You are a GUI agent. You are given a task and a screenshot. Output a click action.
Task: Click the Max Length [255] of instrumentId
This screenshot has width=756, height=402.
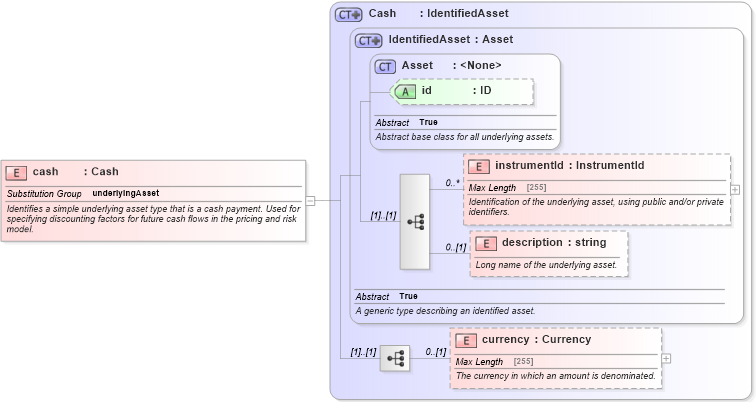coord(507,188)
